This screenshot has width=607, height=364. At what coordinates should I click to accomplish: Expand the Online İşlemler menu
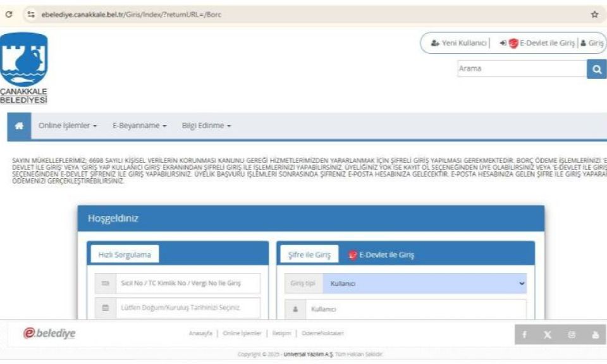[x=68, y=126]
